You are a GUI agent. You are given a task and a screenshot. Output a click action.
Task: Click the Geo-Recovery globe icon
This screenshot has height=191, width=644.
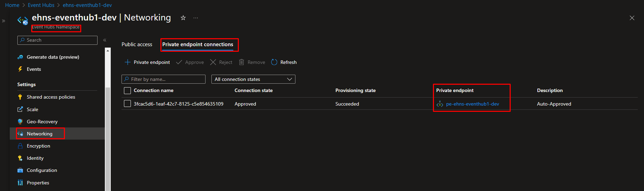20,122
